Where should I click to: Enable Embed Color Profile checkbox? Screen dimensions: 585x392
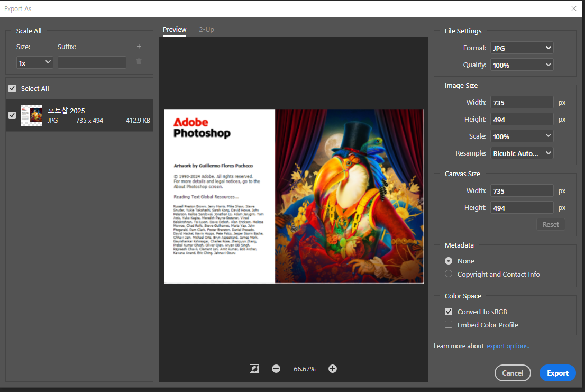[449, 324]
